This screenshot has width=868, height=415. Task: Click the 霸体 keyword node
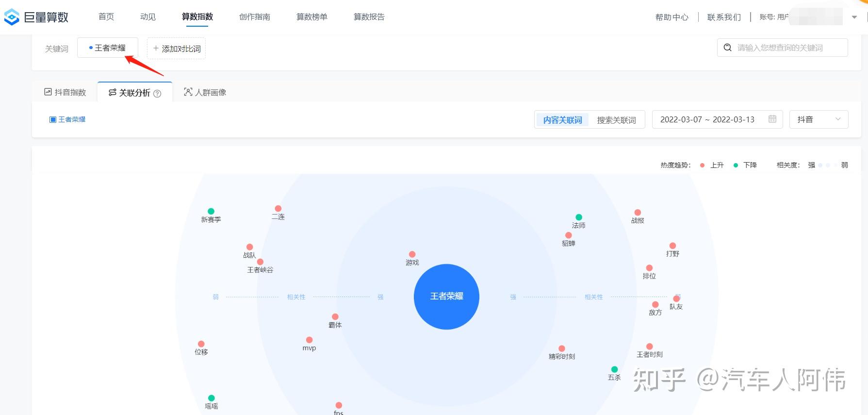click(x=335, y=316)
